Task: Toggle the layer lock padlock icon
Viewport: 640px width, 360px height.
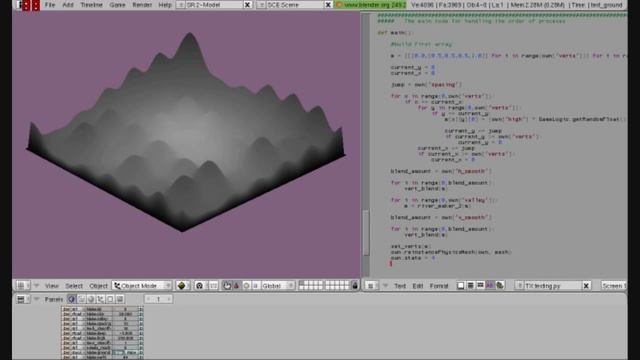Action: pyautogui.click(x=355, y=286)
